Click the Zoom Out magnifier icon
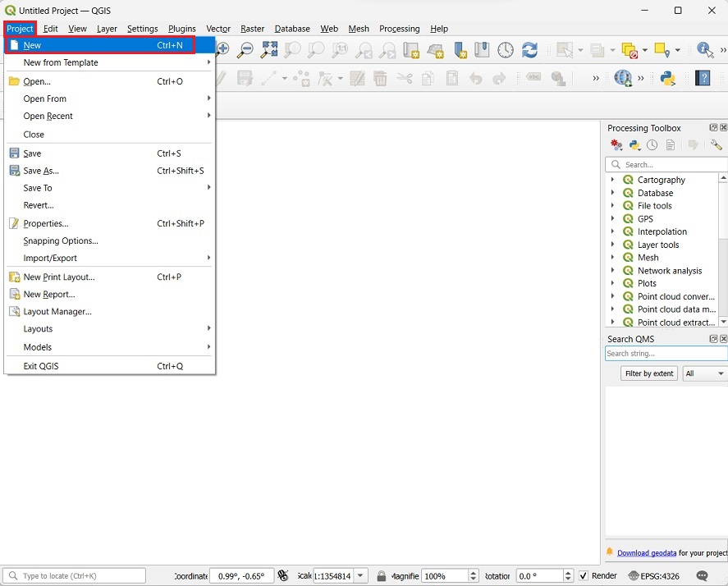 (245, 51)
